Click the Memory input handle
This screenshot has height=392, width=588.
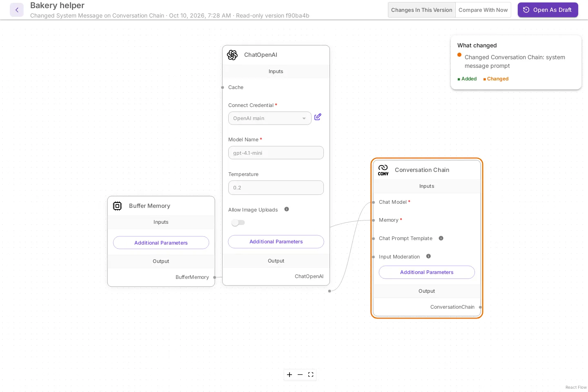[373, 220]
